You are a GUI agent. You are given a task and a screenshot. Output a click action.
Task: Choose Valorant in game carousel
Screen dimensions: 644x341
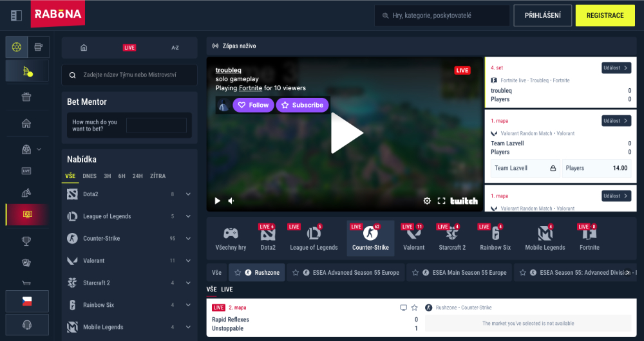click(413, 239)
